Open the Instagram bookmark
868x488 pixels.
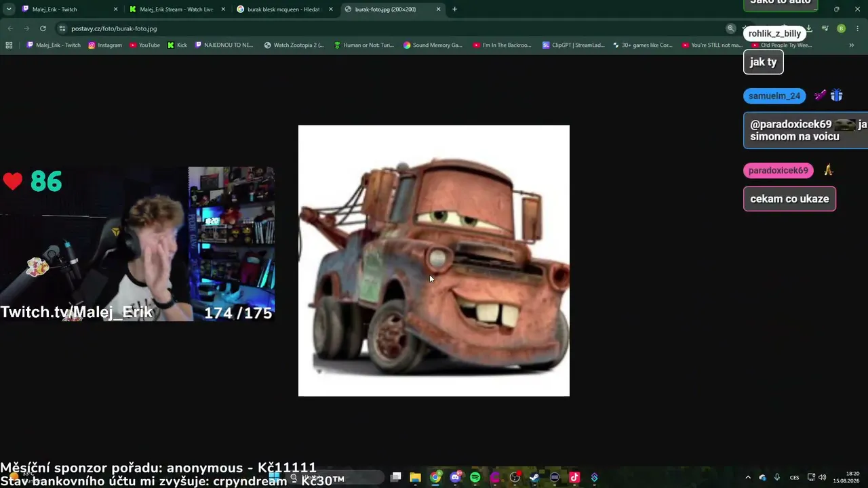coord(105,45)
